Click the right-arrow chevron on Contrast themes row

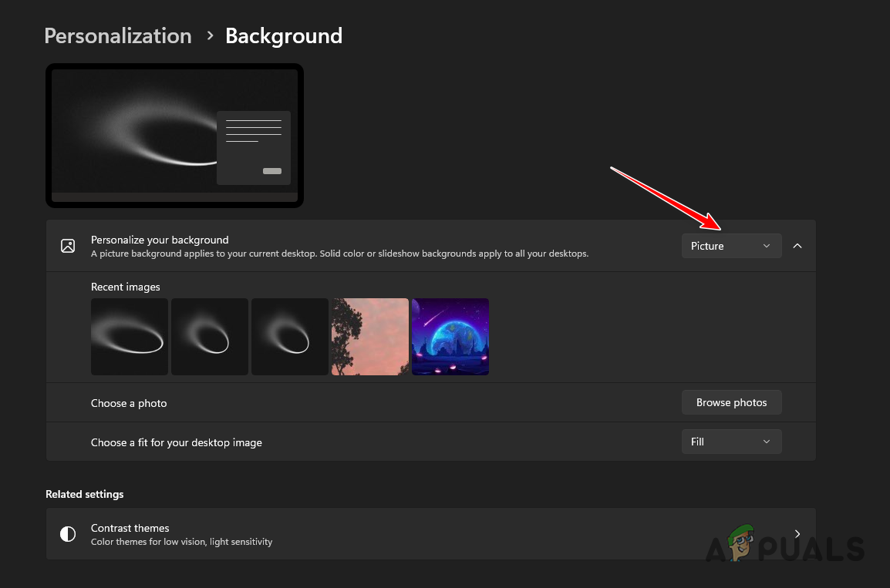tap(797, 533)
